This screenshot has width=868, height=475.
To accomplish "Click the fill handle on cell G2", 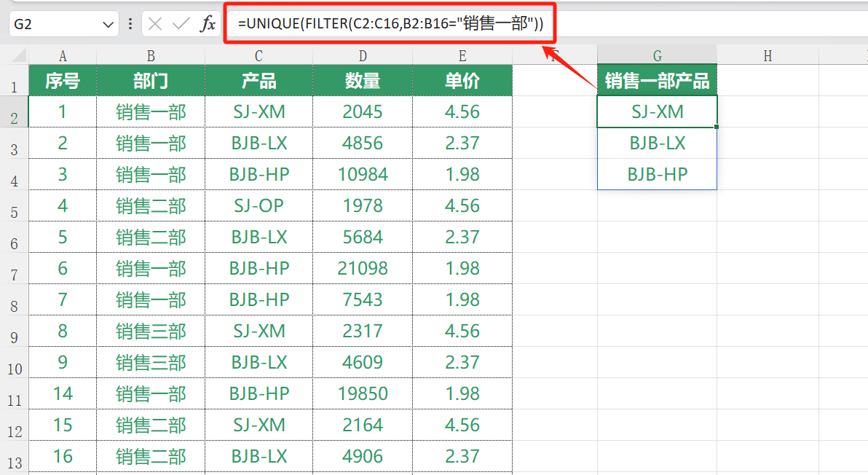I will (717, 127).
